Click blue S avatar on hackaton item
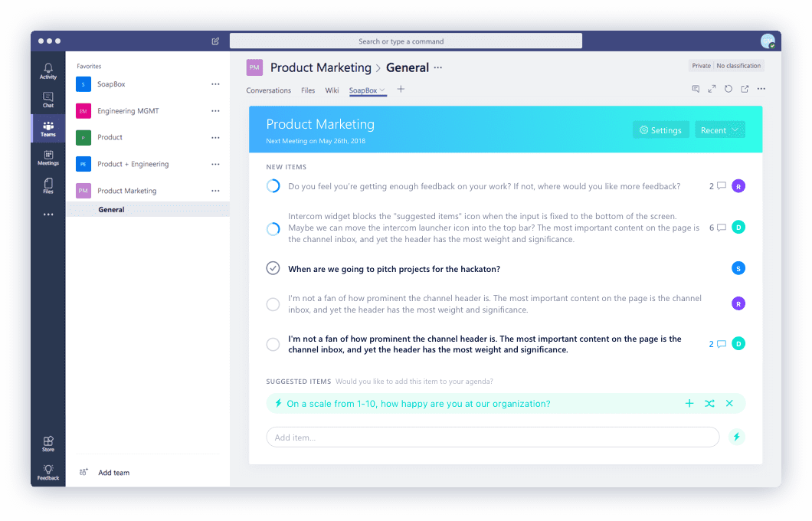 tap(738, 268)
